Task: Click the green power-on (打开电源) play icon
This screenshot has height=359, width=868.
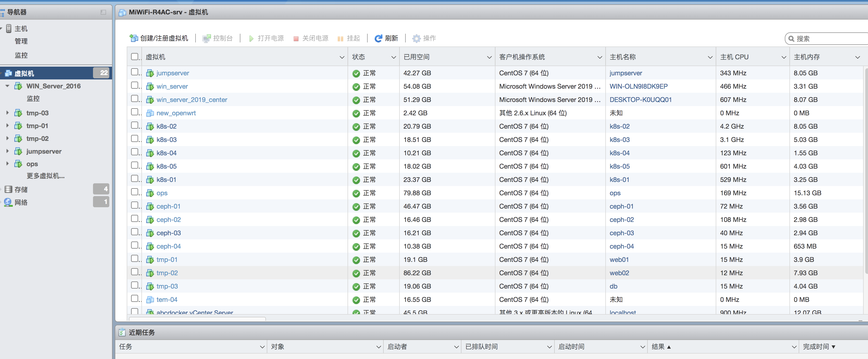Action: [251, 38]
